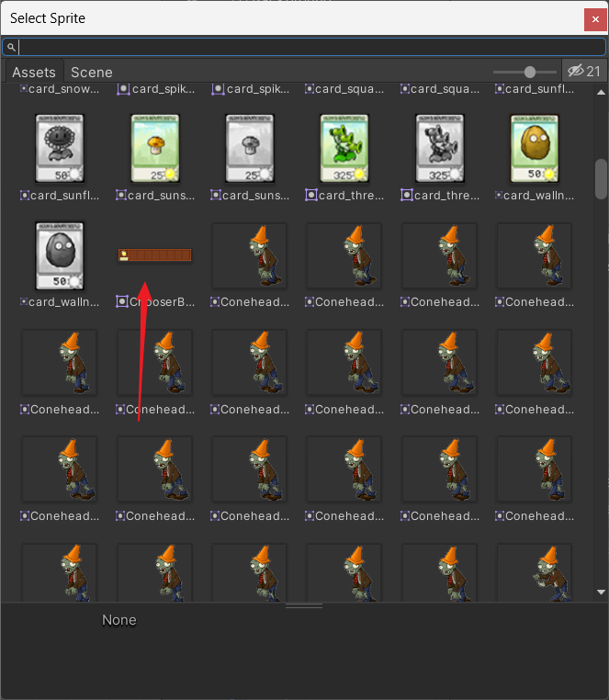Click the card_snow... sprite label
Screen dimensions: 609x700
pos(64,89)
